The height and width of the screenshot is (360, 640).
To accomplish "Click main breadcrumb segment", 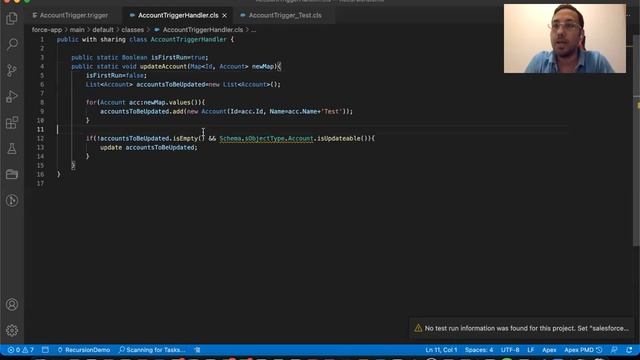I will tap(77, 30).
